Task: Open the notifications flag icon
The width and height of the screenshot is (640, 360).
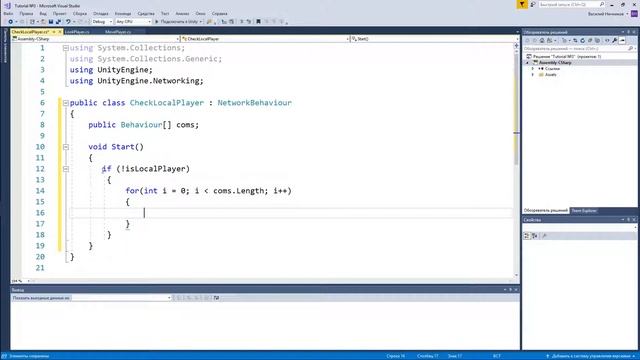Action: [x=522, y=4]
